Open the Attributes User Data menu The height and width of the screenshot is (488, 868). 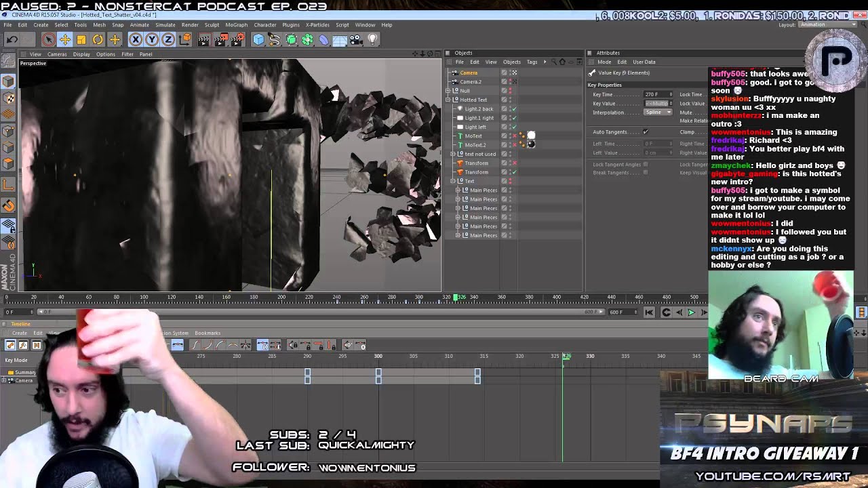644,62
